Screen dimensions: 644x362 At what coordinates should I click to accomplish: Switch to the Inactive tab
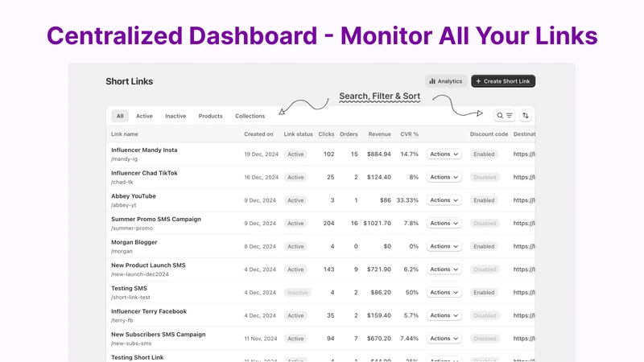pos(175,116)
